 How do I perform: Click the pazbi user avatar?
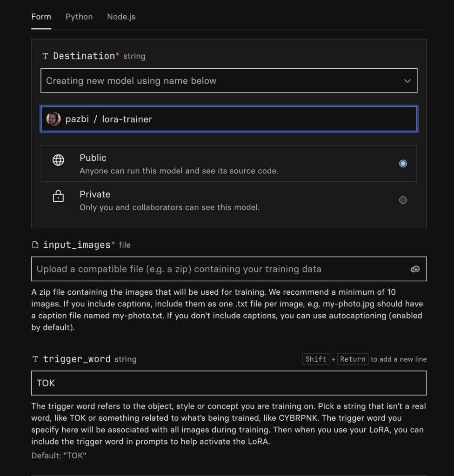pyautogui.click(x=53, y=119)
